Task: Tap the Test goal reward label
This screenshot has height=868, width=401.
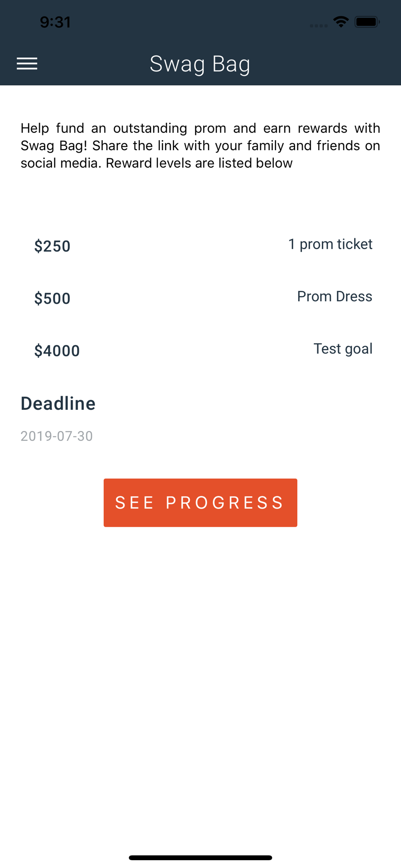Action: pyautogui.click(x=342, y=349)
